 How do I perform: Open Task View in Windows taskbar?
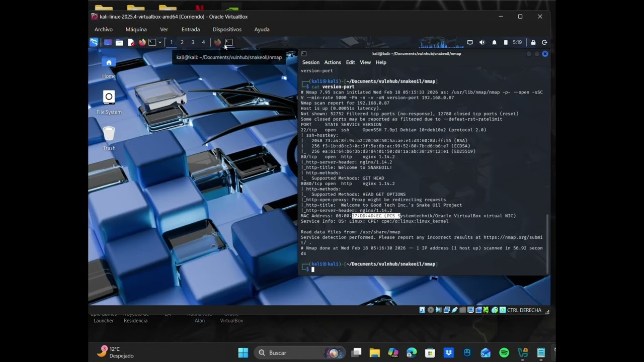pyautogui.click(x=356, y=353)
